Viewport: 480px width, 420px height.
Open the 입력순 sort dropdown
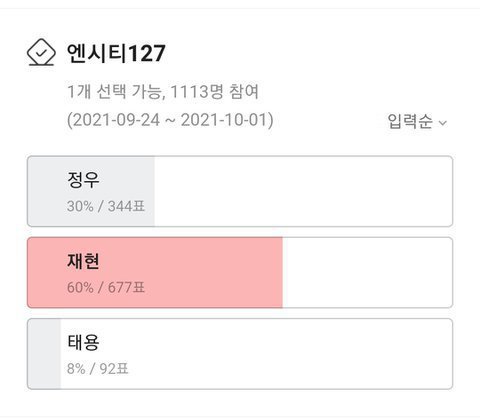[417, 121]
